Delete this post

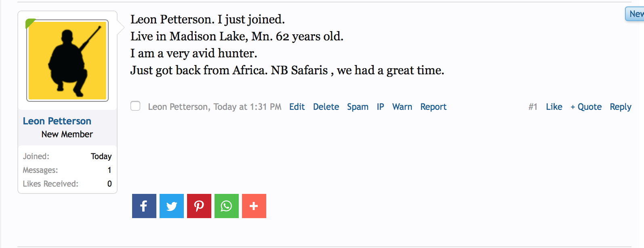(x=326, y=107)
